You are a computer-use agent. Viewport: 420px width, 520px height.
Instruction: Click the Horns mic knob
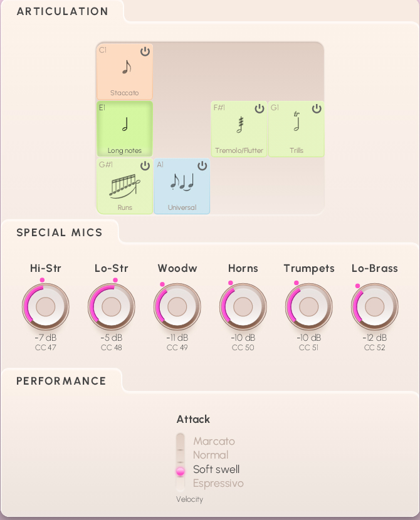[x=243, y=307]
